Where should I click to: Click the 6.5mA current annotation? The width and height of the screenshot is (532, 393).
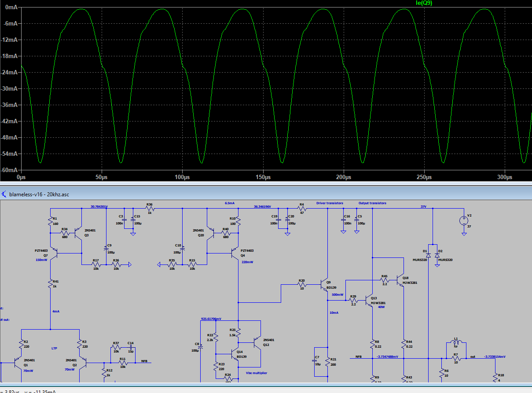pyautogui.click(x=230, y=203)
